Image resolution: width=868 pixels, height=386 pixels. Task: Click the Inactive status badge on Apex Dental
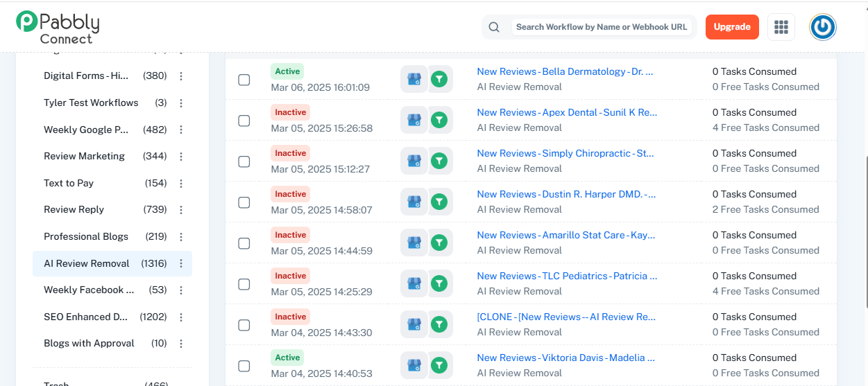290,112
